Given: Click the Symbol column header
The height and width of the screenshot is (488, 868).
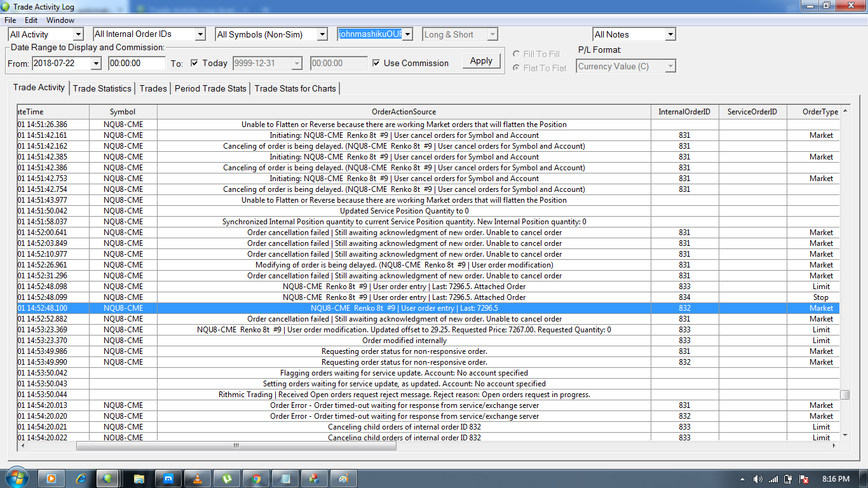Looking at the screenshot, I should [123, 112].
